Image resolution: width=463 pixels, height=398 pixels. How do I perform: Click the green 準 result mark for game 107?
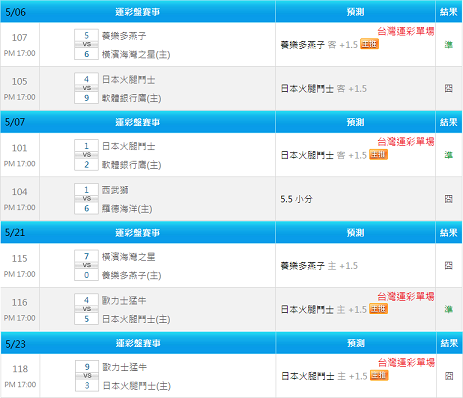(x=449, y=45)
